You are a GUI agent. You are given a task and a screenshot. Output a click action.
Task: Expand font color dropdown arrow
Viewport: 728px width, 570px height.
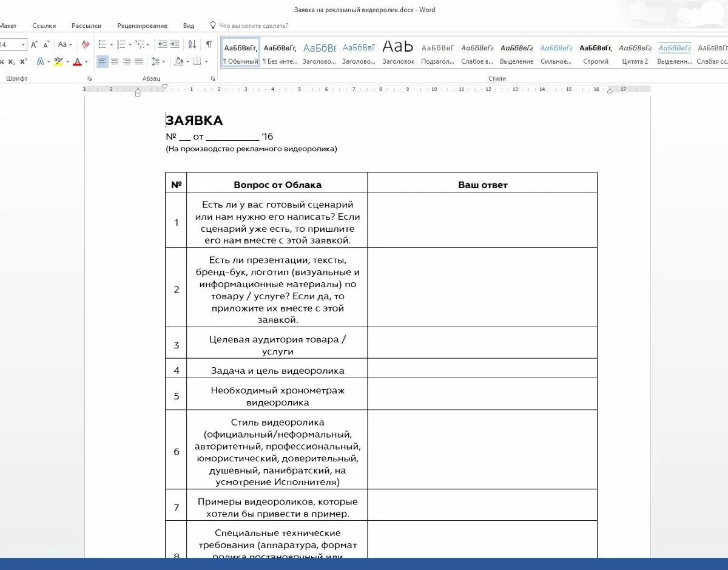click(86, 61)
